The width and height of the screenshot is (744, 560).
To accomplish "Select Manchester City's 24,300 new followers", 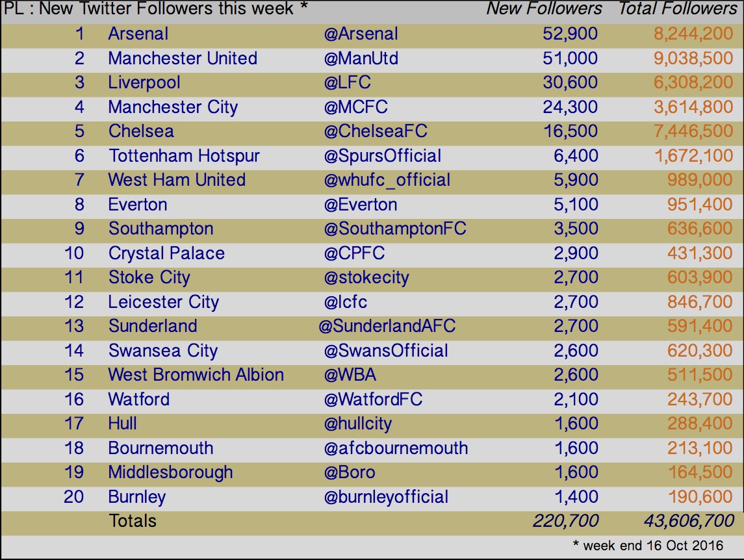I will click(570, 107).
